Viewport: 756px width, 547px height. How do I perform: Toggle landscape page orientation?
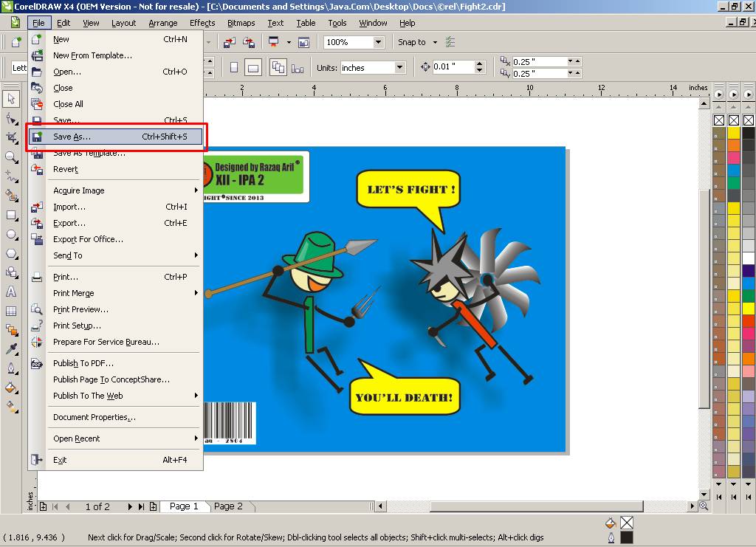point(253,67)
